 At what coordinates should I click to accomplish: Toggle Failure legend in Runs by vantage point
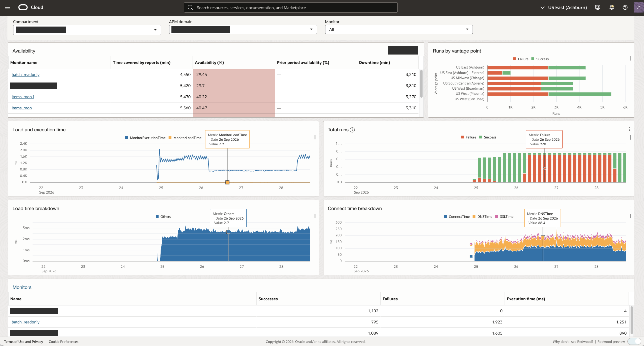click(521, 59)
